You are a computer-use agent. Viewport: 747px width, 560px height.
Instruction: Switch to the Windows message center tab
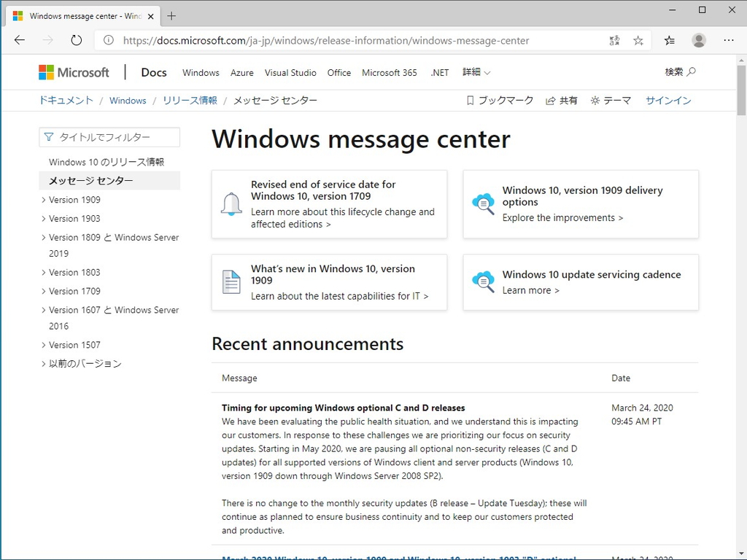[80, 15]
